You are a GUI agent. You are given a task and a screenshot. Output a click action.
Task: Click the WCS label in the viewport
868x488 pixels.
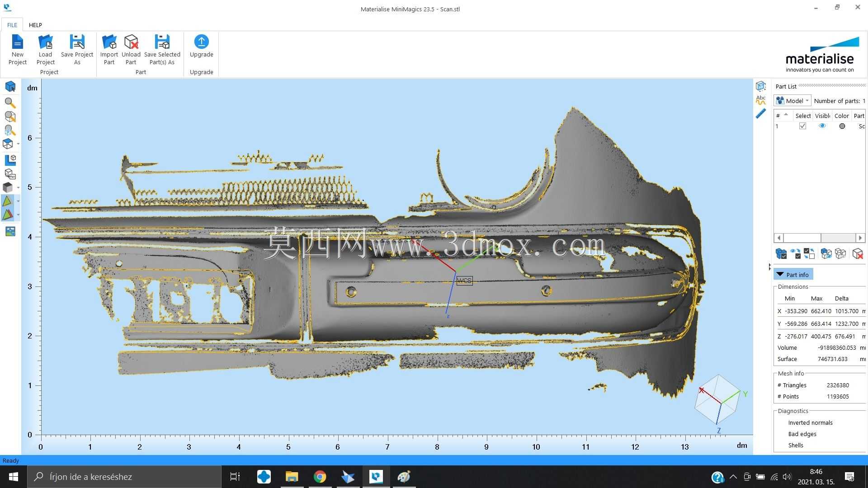pyautogui.click(x=464, y=281)
